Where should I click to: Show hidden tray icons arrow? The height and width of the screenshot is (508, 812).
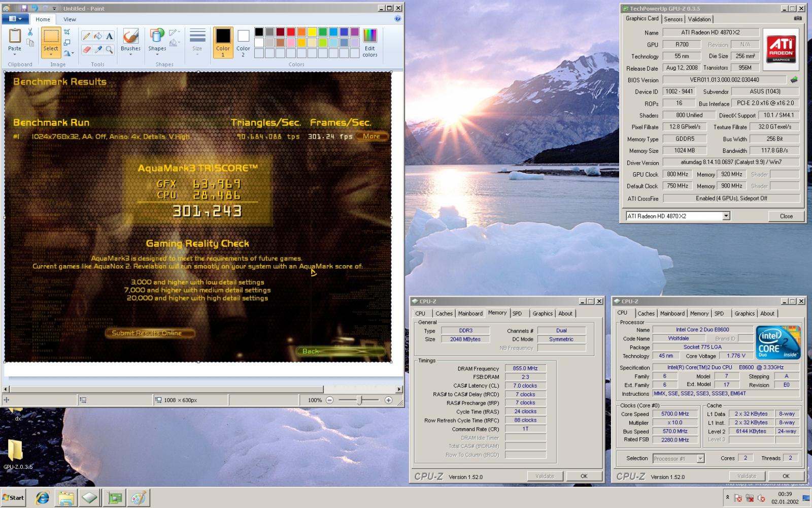click(x=728, y=497)
